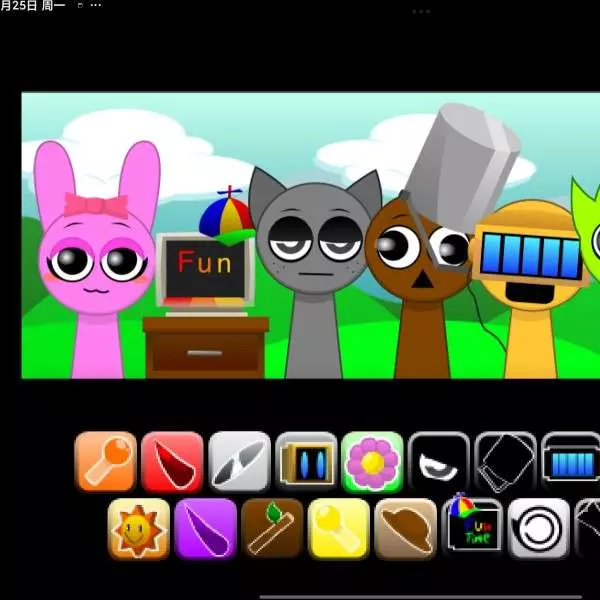Image resolution: width=600 pixels, height=600 pixels.
Task: Choose the brown hat icon
Action: (406, 528)
